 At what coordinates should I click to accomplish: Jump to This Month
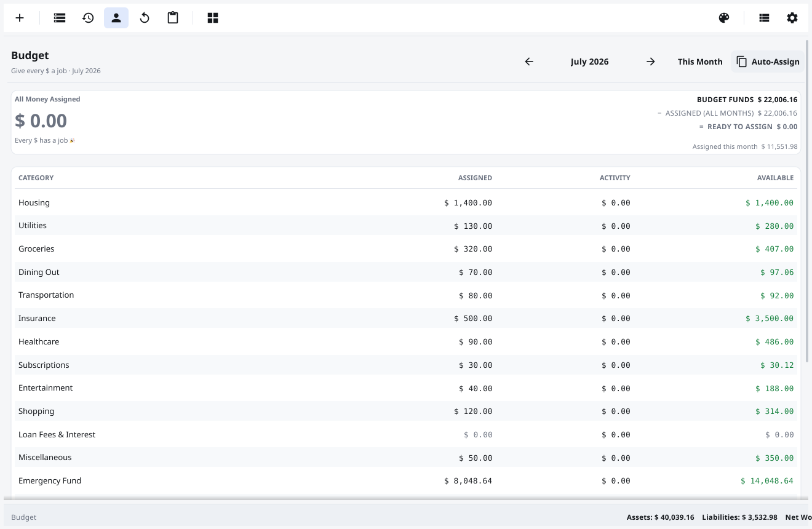click(700, 62)
